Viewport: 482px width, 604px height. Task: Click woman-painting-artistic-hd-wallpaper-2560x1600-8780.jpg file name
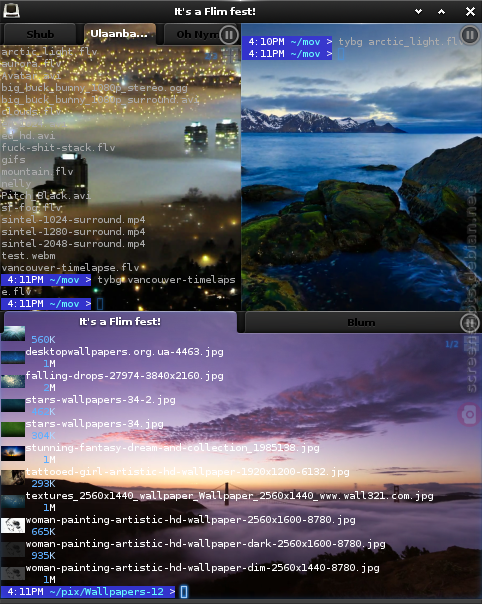point(191,520)
